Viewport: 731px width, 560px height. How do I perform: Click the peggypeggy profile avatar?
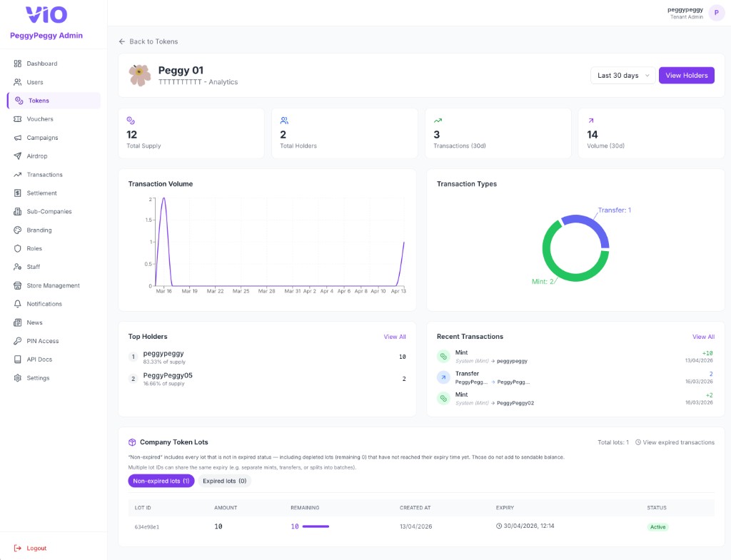[716, 13]
